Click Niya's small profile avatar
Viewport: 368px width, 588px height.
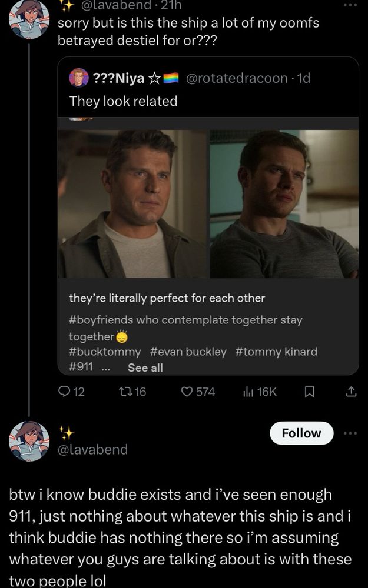coord(79,78)
